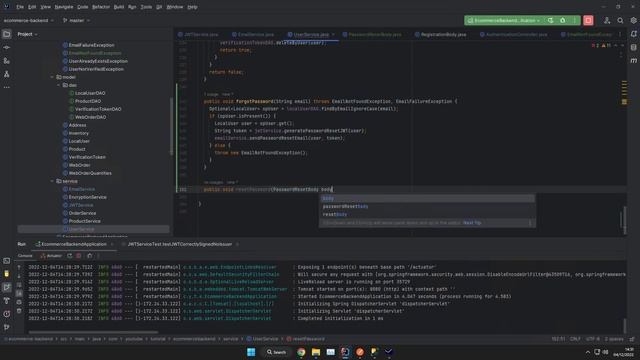Open run configuration dropdown EcommerceBackend

pos(505,20)
